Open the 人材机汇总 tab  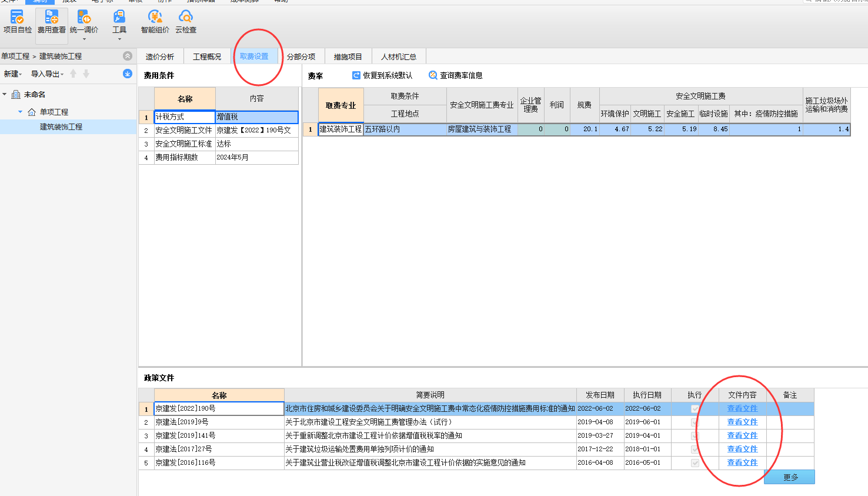coord(399,56)
